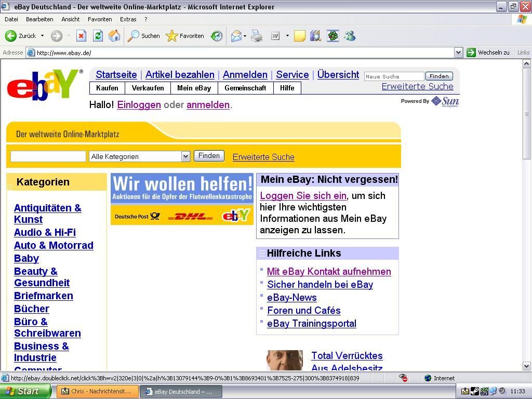Click the Windows Start button
The width and height of the screenshot is (532, 399).
[x=25, y=391]
